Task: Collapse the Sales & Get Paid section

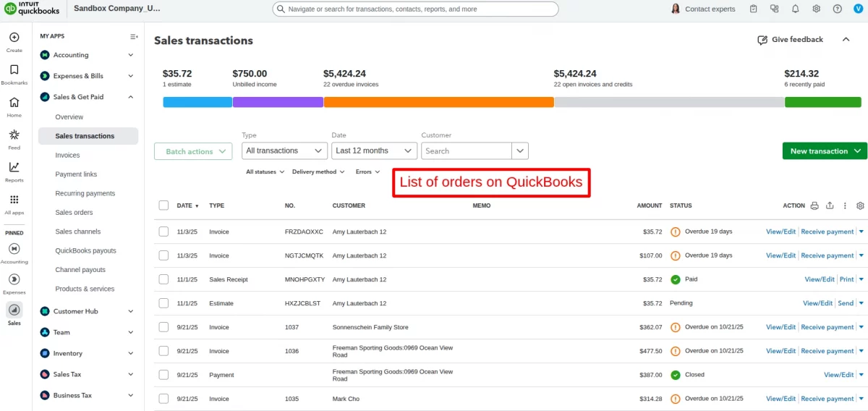Action: (x=87, y=97)
